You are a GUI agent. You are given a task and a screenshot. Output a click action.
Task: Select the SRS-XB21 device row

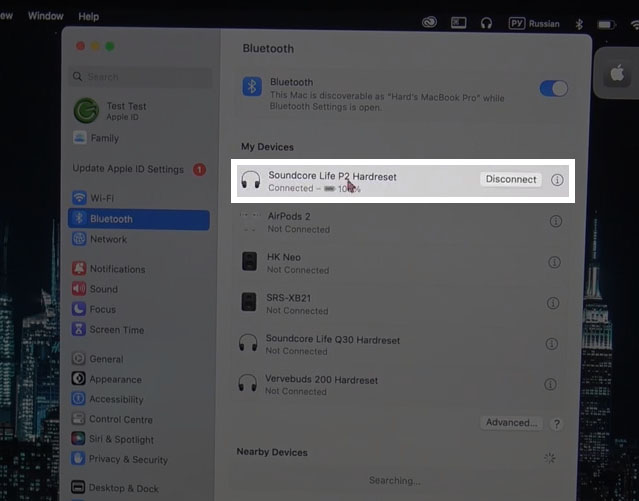pyautogui.click(x=400, y=304)
